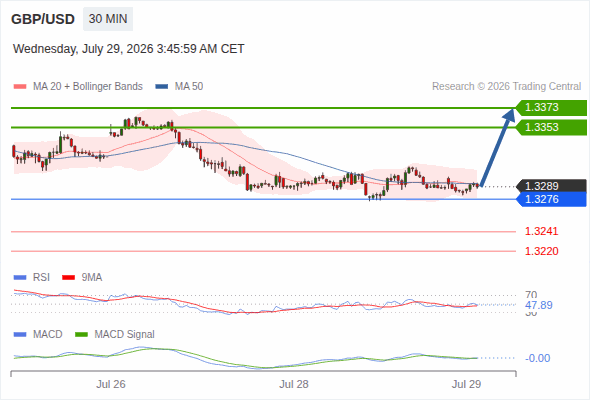The width and height of the screenshot is (590, 400).
Task: Click the 1.3241 red support level
Action: click(541, 231)
